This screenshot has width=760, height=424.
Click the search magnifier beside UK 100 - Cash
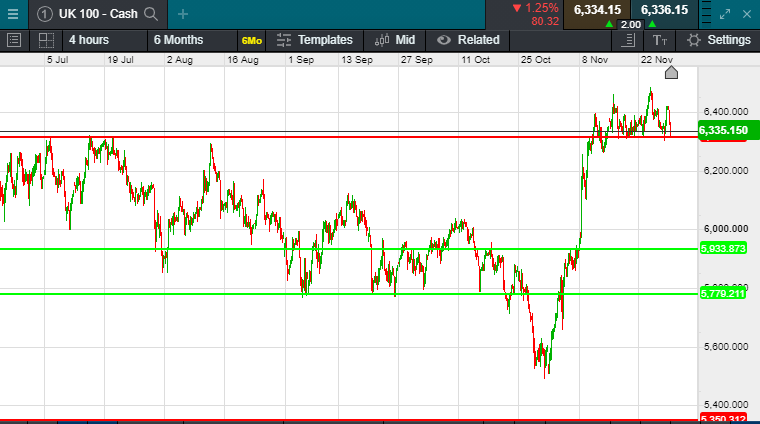[x=151, y=14]
